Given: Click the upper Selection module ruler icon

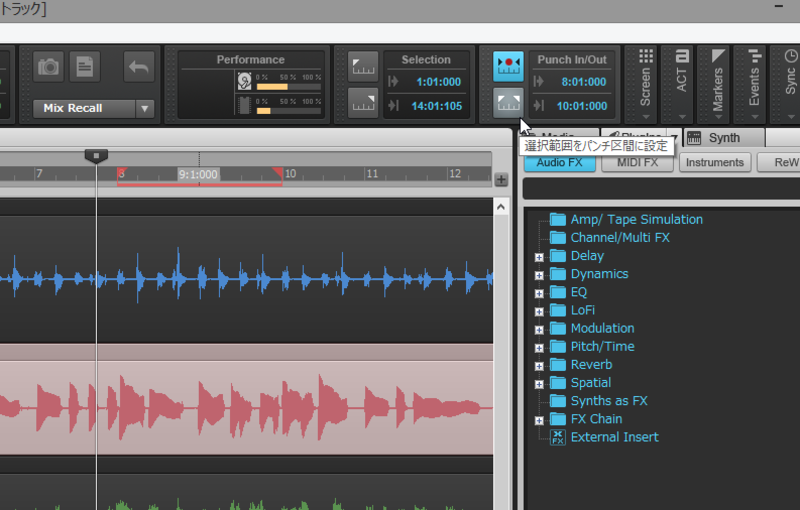Looking at the screenshot, I should coord(363,66).
